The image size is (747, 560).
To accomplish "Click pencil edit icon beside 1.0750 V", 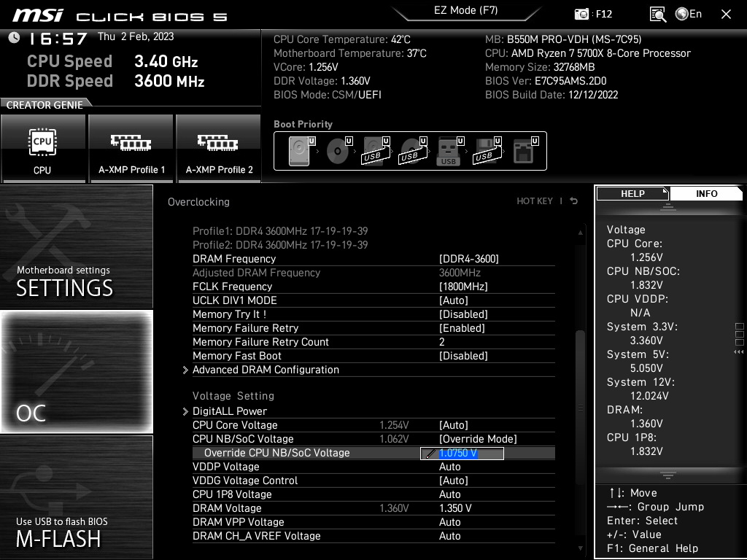I will [430, 454].
